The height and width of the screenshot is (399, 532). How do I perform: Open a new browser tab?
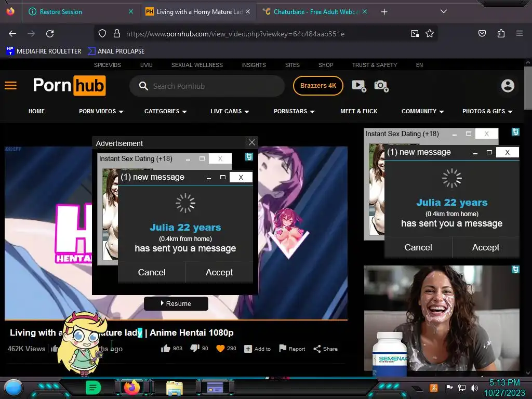[384, 12]
